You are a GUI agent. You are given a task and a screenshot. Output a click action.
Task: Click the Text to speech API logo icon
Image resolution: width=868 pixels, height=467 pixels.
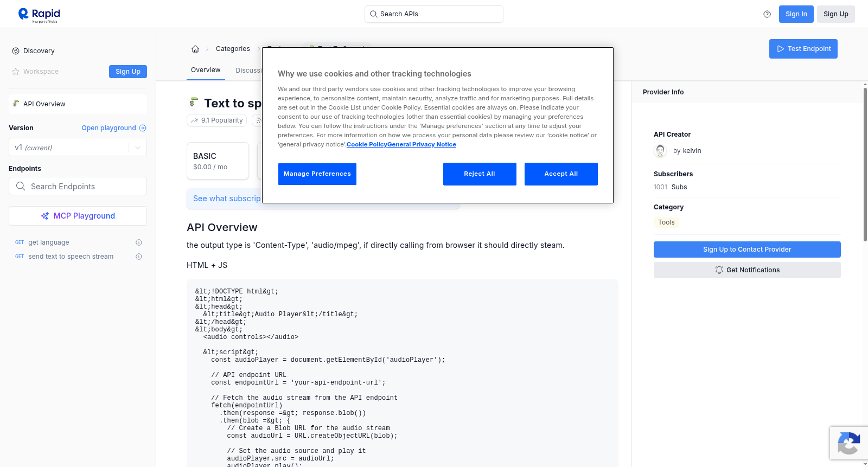point(193,102)
